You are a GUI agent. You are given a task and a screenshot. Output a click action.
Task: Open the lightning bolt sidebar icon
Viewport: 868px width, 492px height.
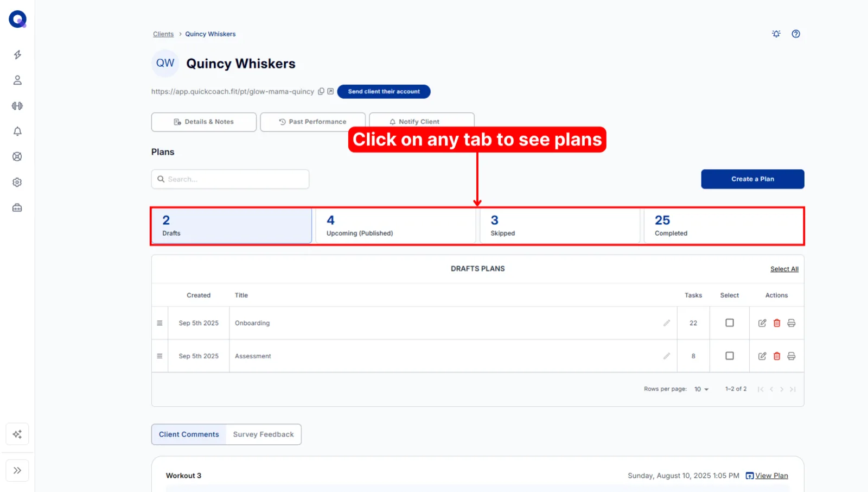(x=17, y=55)
